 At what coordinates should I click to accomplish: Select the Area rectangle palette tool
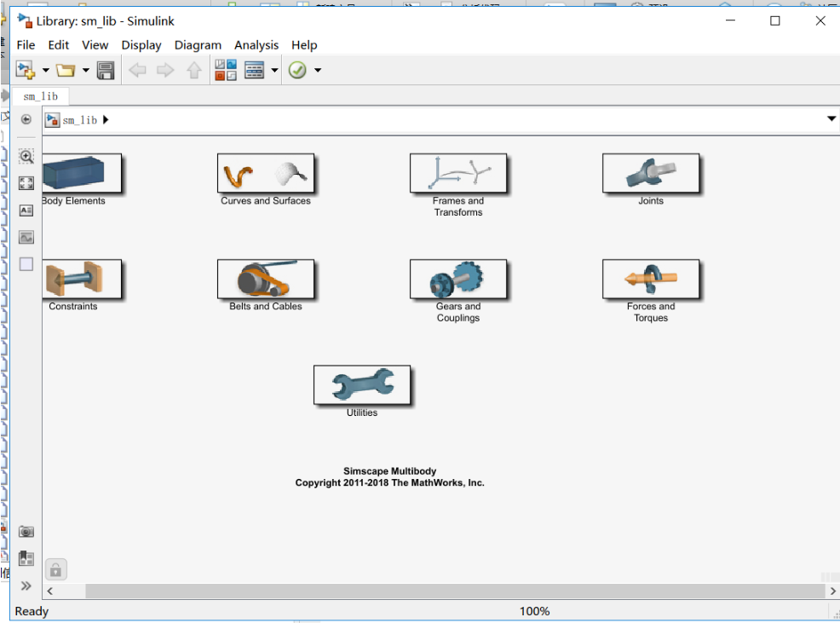point(26,264)
